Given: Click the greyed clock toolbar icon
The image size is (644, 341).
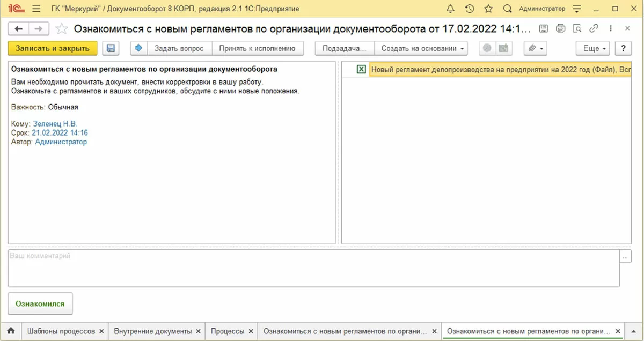Looking at the screenshot, I should (487, 48).
